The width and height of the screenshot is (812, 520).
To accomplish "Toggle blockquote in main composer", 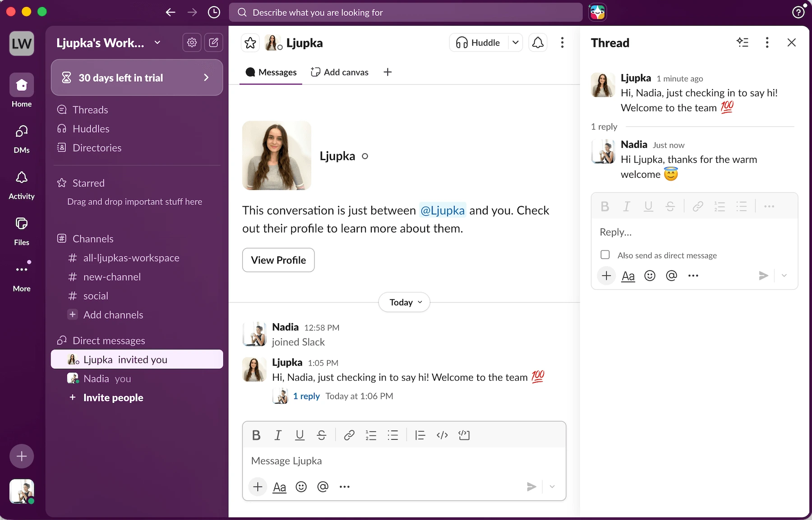I will pyautogui.click(x=420, y=435).
